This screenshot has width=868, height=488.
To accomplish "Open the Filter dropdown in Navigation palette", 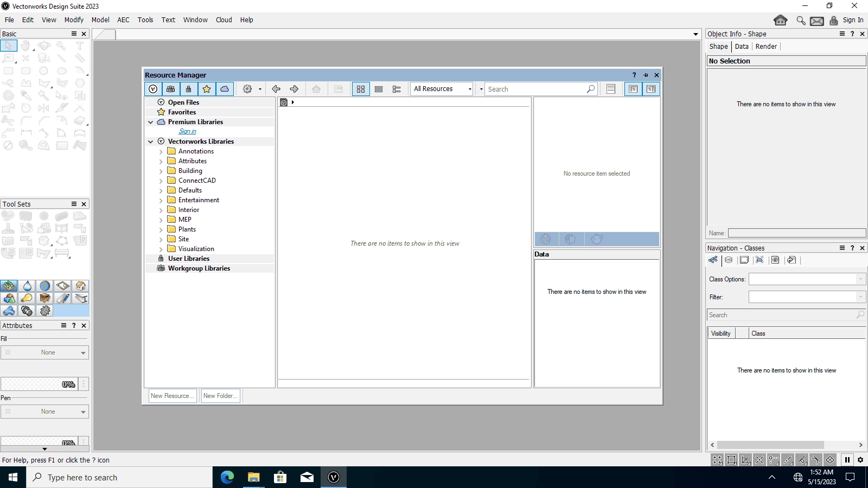I will coord(807,297).
